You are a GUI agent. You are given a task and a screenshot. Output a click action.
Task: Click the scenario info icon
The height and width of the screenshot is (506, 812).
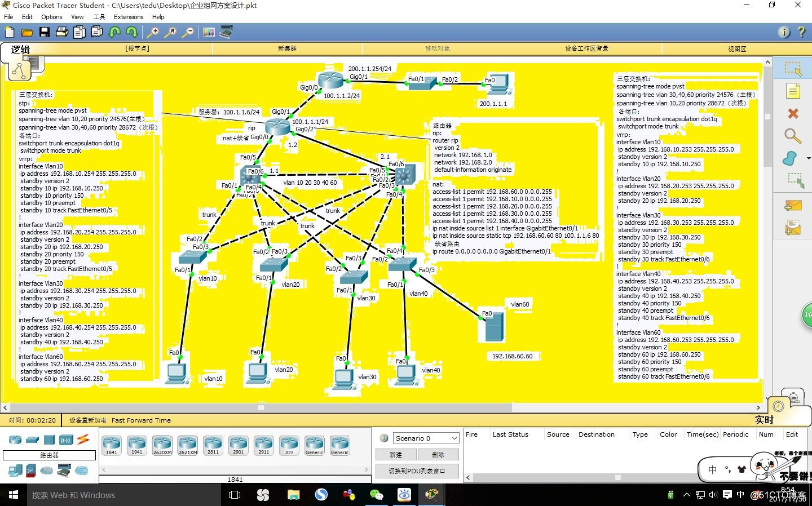point(384,438)
